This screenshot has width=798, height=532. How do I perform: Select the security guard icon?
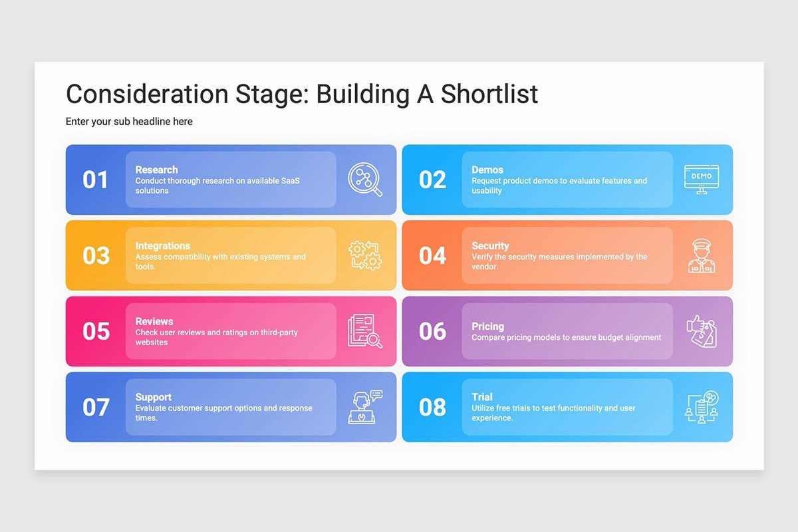click(x=702, y=255)
